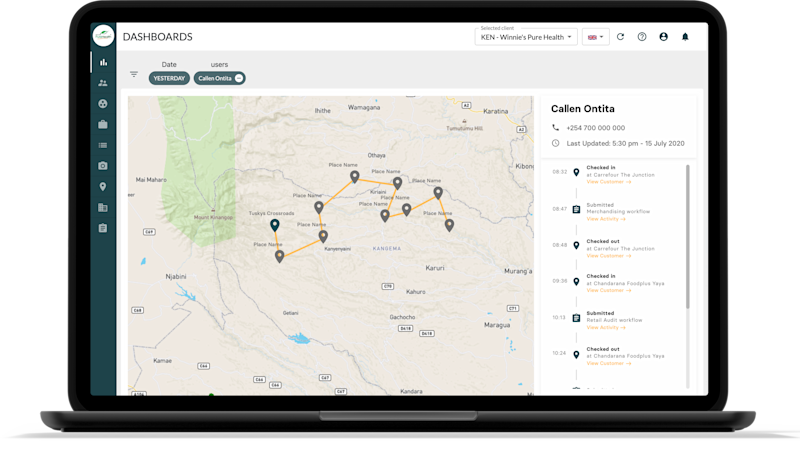This screenshot has width=800, height=449.
Task: Click the Callen Ontita user chip label
Action: coord(215,79)
